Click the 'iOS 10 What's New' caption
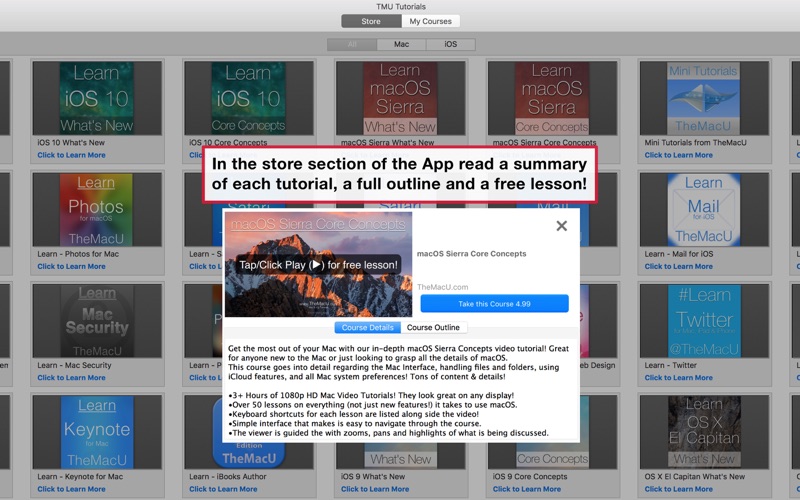800x500 pixels. click(71, 142)
